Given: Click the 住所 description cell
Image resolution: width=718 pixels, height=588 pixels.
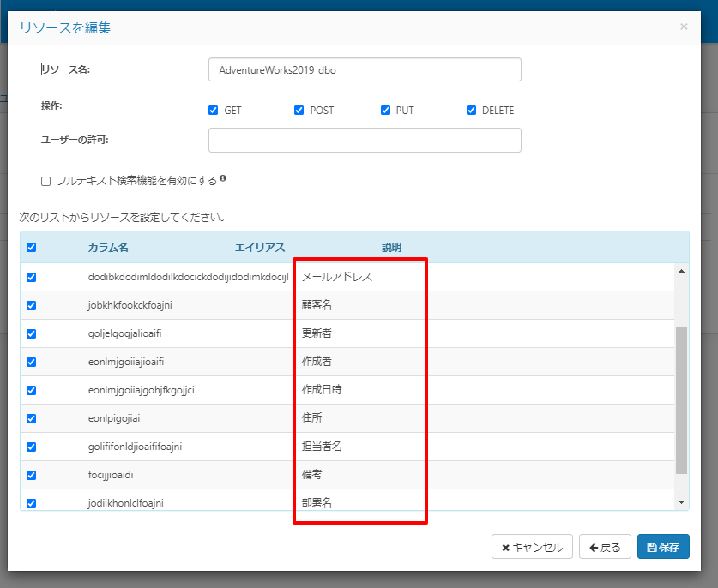Looking at the screenshot, I should [311, 417].
